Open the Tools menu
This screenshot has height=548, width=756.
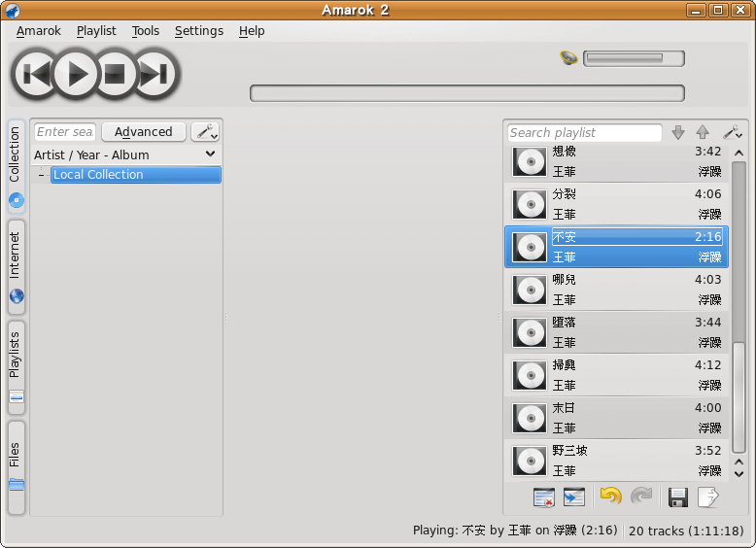[146, 31]
